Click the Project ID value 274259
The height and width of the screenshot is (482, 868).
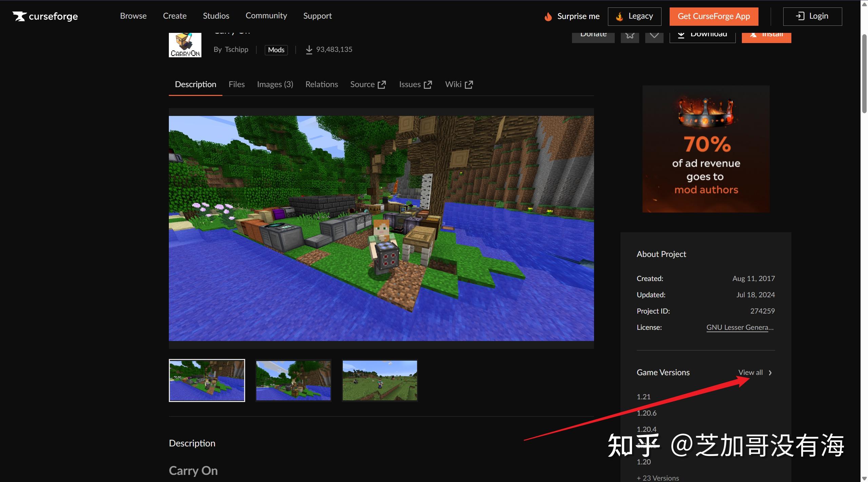tap(762, 311)
